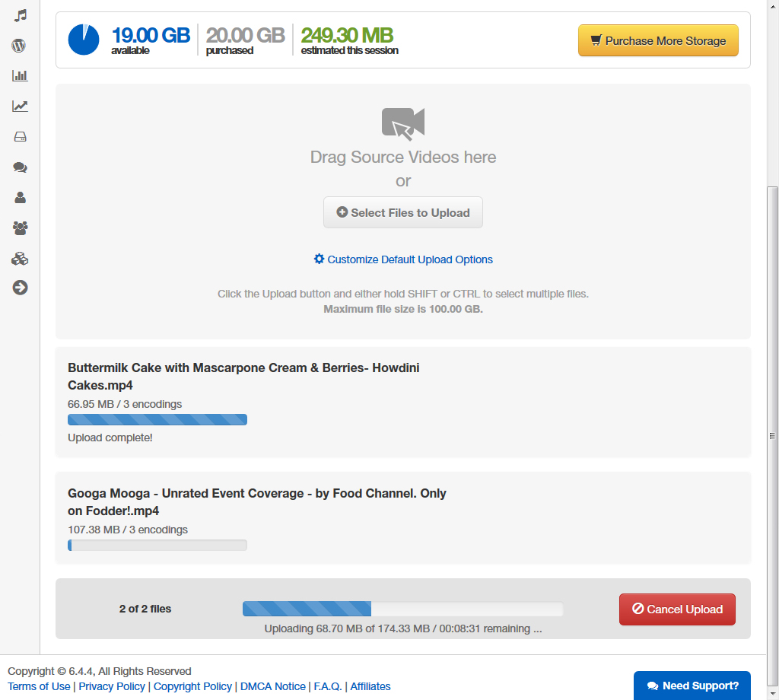
Task: Open the Need Support? chat button
Action: pyautogui.click(x=692, y=686)
